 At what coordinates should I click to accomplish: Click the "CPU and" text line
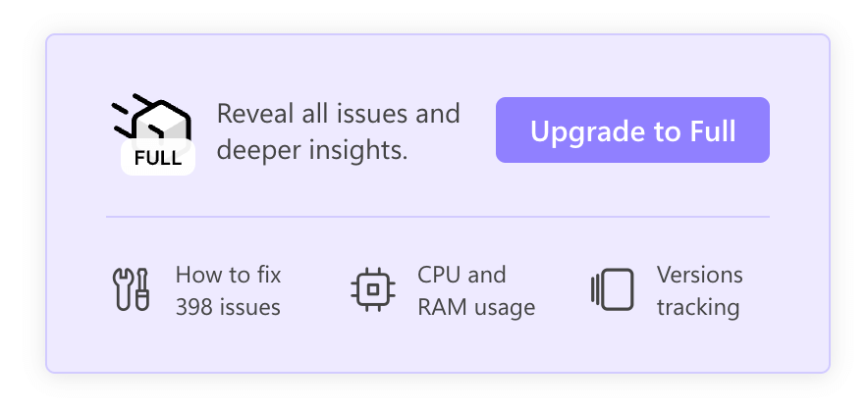pos(461,275)
